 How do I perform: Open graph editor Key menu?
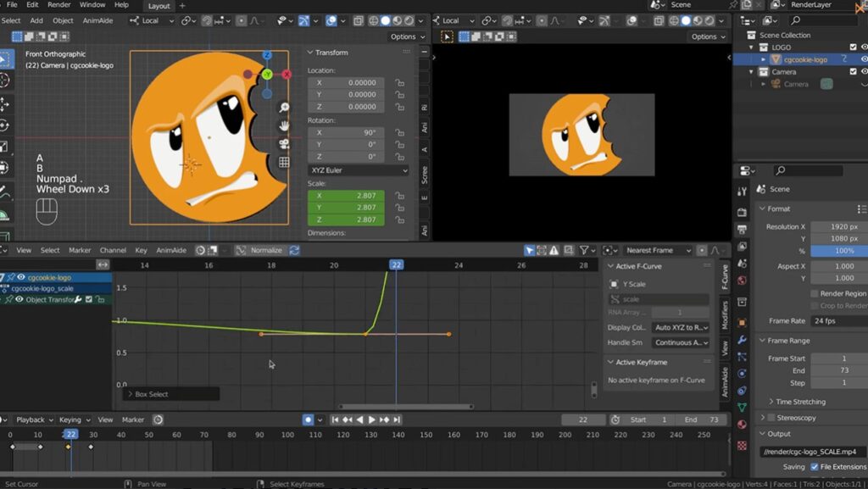142,250
